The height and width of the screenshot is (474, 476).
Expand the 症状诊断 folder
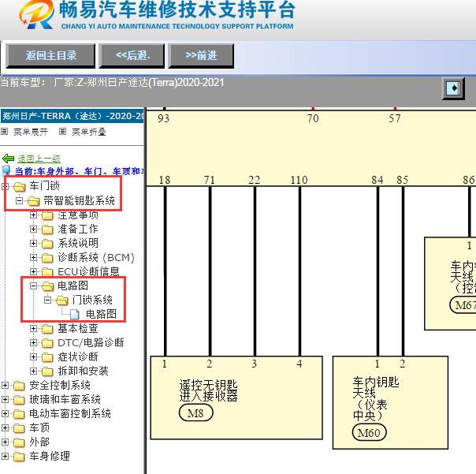coord(33,356)
